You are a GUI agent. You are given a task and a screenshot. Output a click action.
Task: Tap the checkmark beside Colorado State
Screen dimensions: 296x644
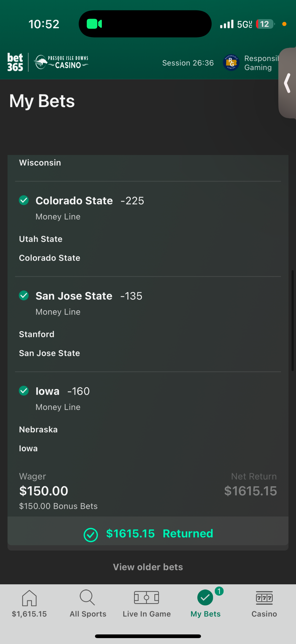24,200
